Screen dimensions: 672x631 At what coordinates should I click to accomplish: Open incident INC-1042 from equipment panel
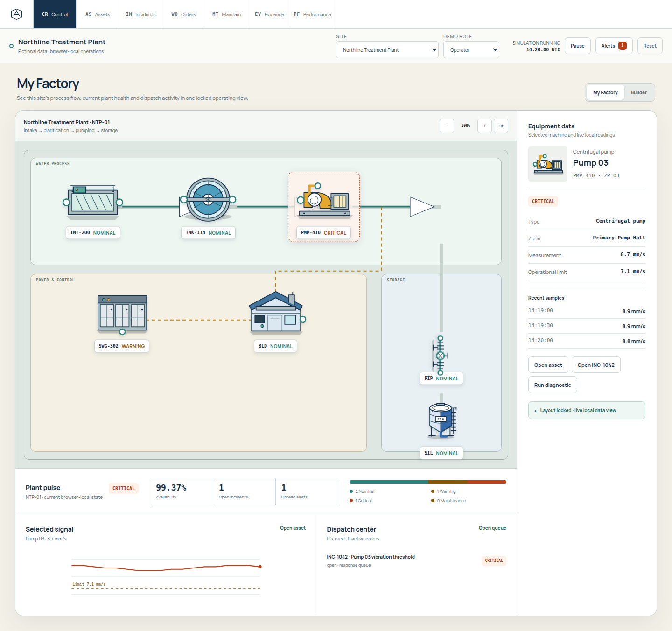point(596,365)
